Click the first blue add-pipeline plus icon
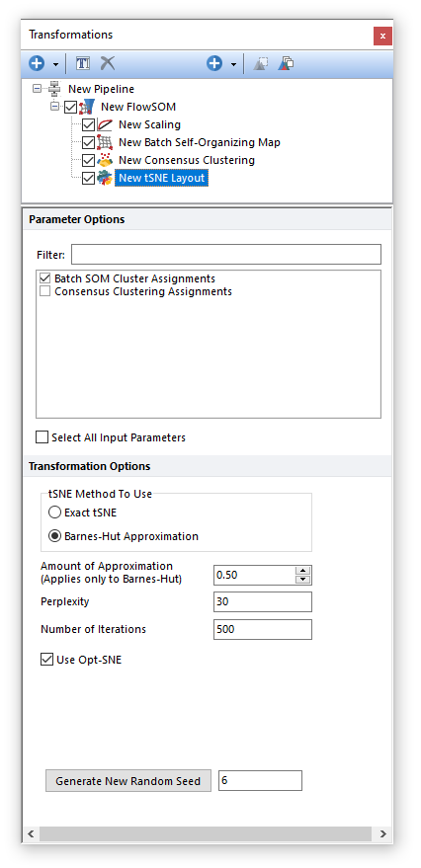This screenshot has height=868, width=421. pos(37,63)
